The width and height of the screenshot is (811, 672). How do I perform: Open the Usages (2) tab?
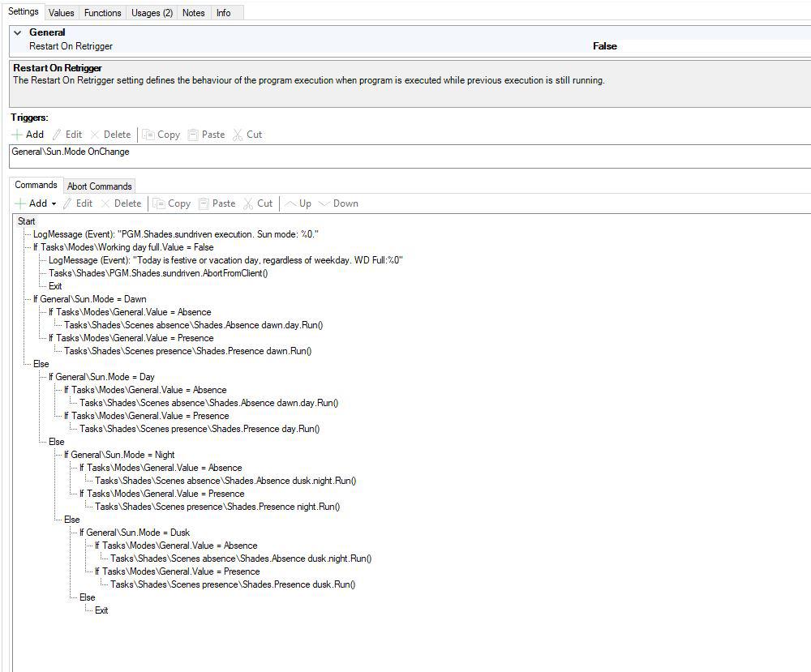click(152, 13)
